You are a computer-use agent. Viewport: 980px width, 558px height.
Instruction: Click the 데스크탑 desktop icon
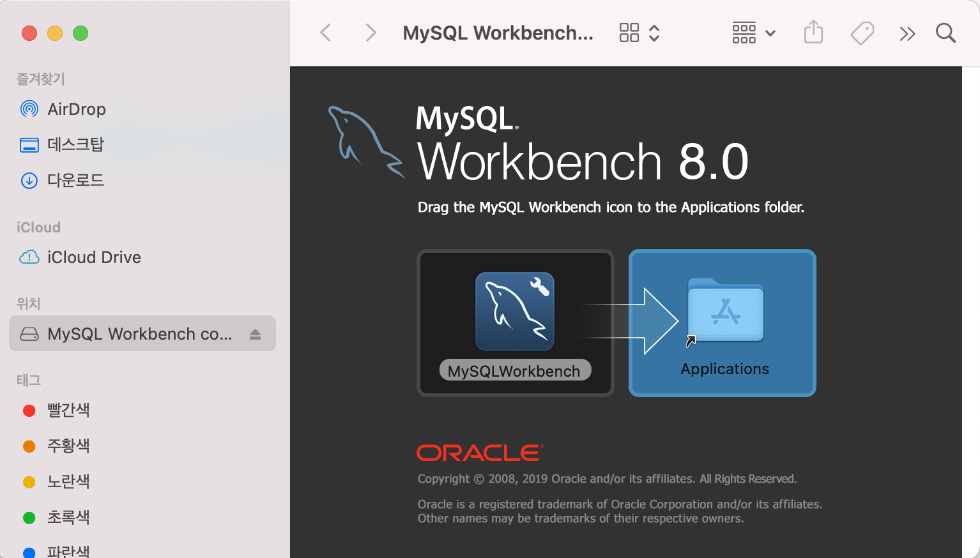[x=29, y=145]
